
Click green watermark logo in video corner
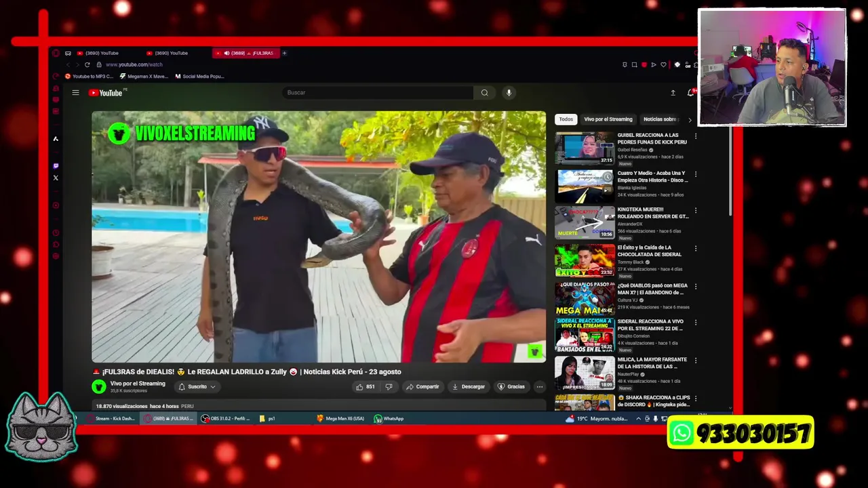click(x=534, y=352)
